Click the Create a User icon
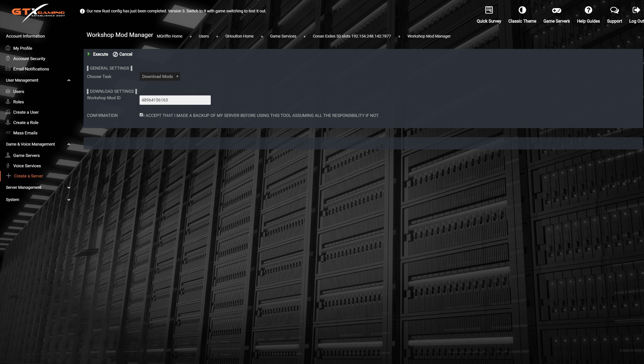Screen dimensions: 644x364 8,112
